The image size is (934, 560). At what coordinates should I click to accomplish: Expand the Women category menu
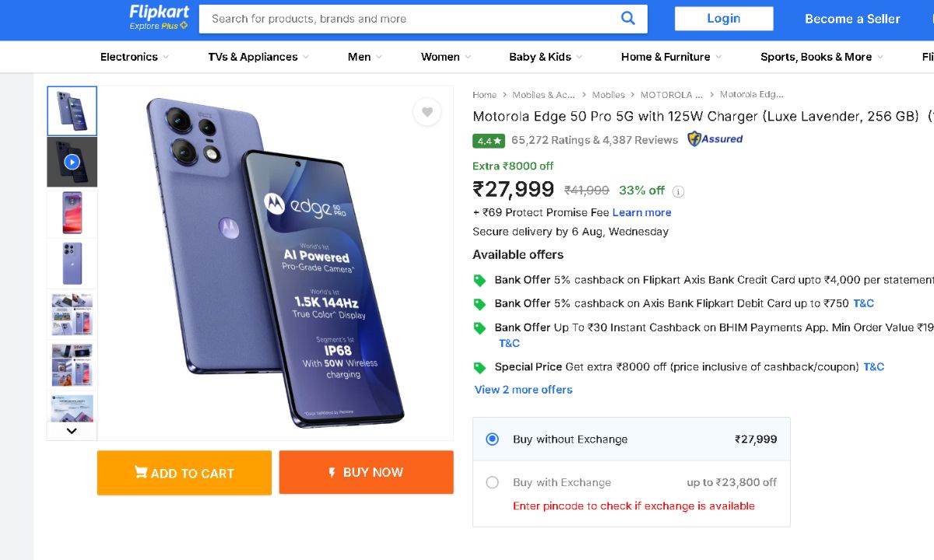440,56
